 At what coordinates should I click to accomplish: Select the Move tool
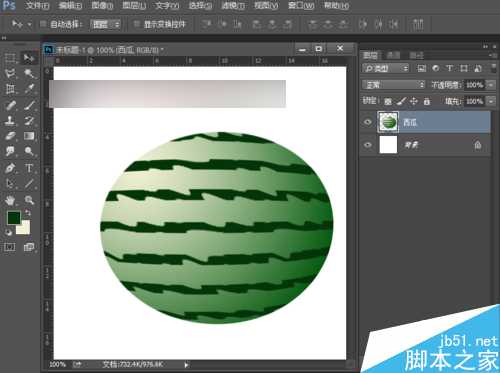click(29, 58)
